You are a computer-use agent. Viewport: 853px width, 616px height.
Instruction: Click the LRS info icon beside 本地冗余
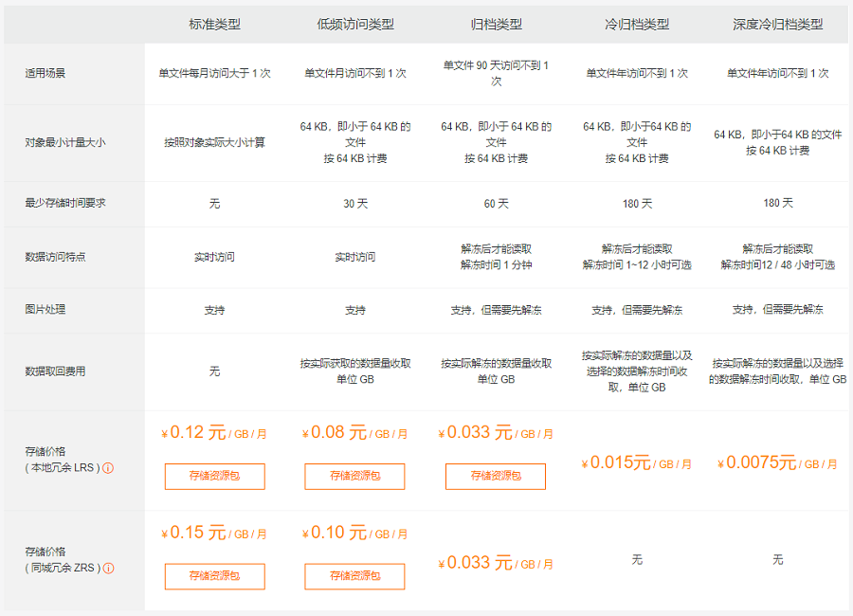108,468
